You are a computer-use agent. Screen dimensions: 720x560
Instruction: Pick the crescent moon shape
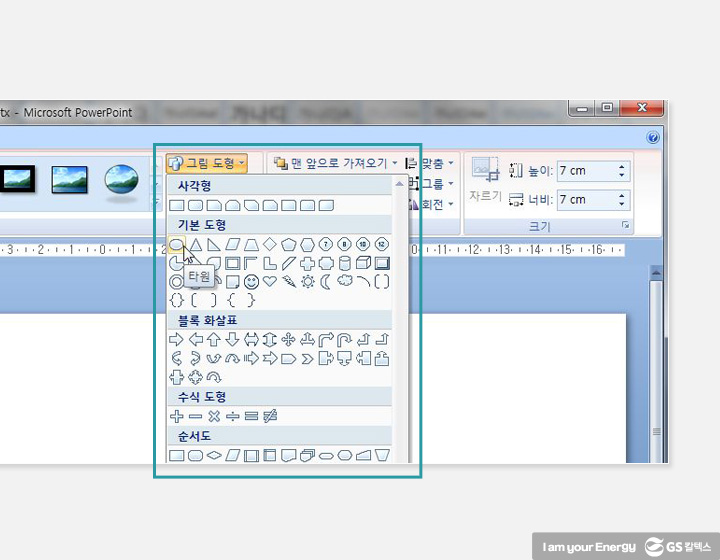tap(325, 282)
